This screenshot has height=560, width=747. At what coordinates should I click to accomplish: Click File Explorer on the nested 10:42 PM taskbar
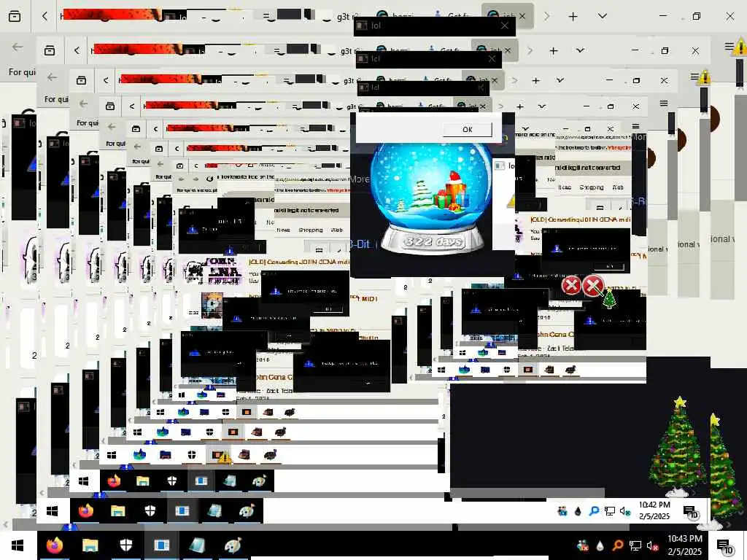117,511
